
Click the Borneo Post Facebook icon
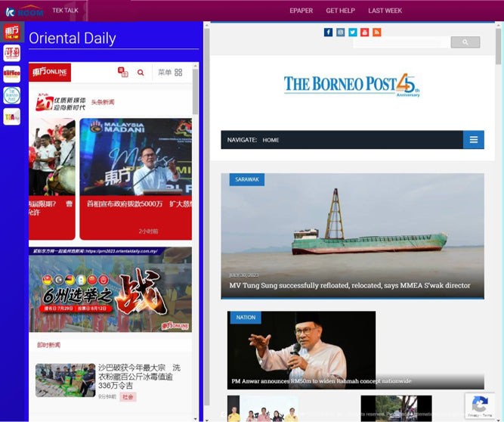coord(328,33)
